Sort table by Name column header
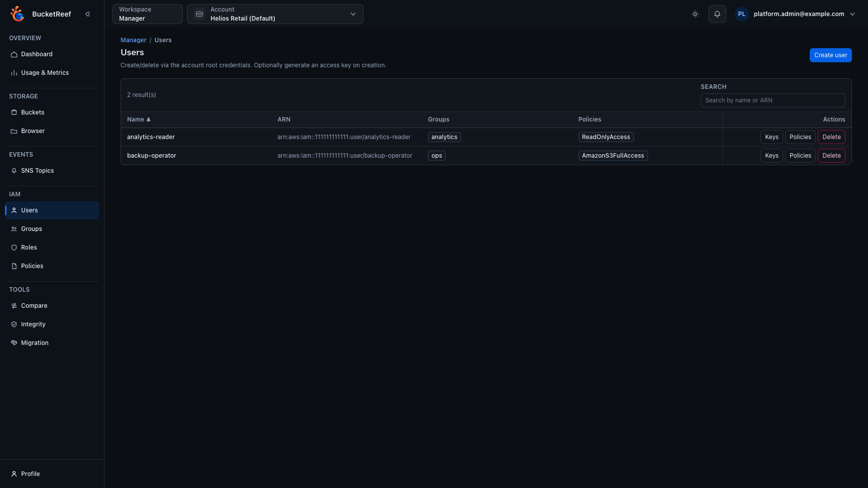 click(139, 119)
